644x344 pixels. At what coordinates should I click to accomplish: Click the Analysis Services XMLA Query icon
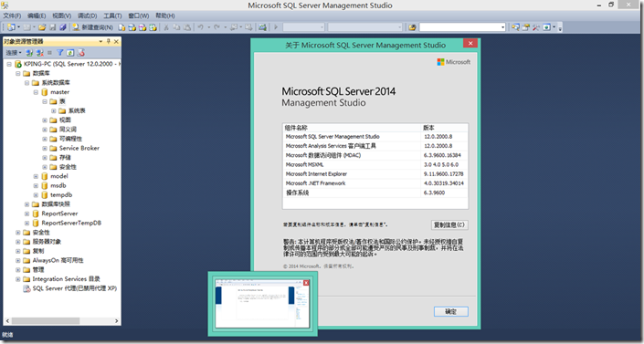pos(153,27)
